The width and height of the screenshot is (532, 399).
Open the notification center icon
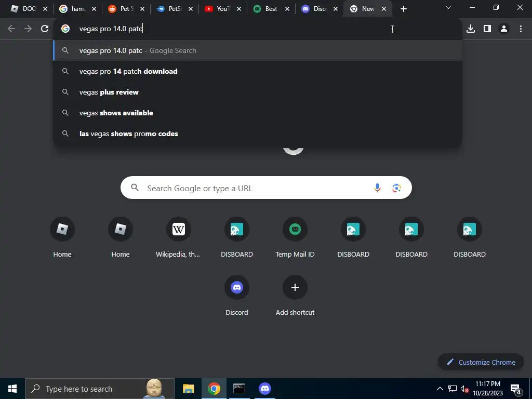point(515,389)
